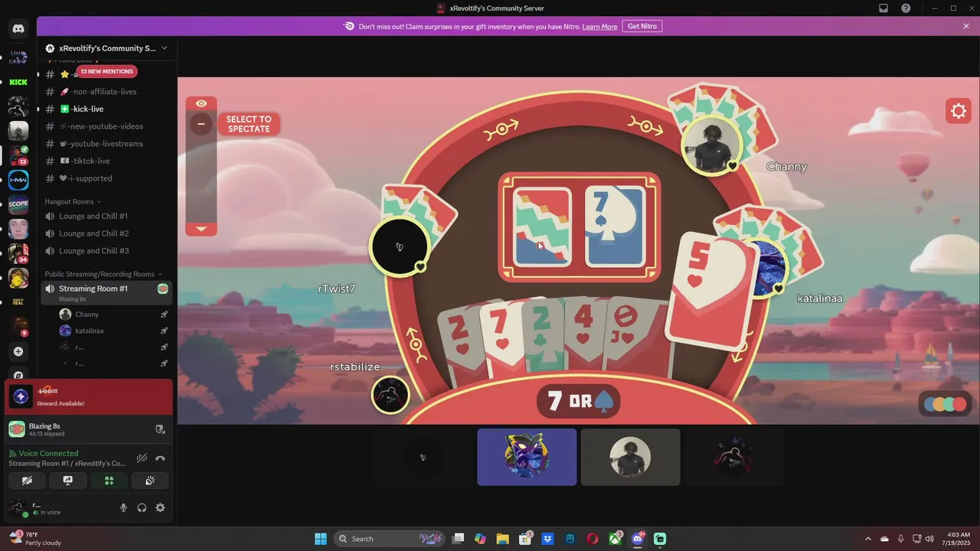The width and height of the screenshot is (980, 551).
Task: Toggle spectate eye icon in game
Action: point(201,103)
